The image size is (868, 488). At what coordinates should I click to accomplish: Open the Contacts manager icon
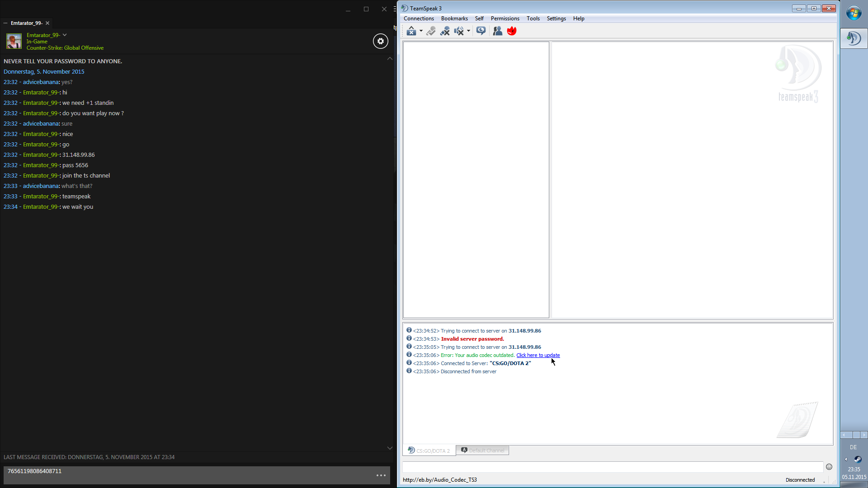click(497, 31)
